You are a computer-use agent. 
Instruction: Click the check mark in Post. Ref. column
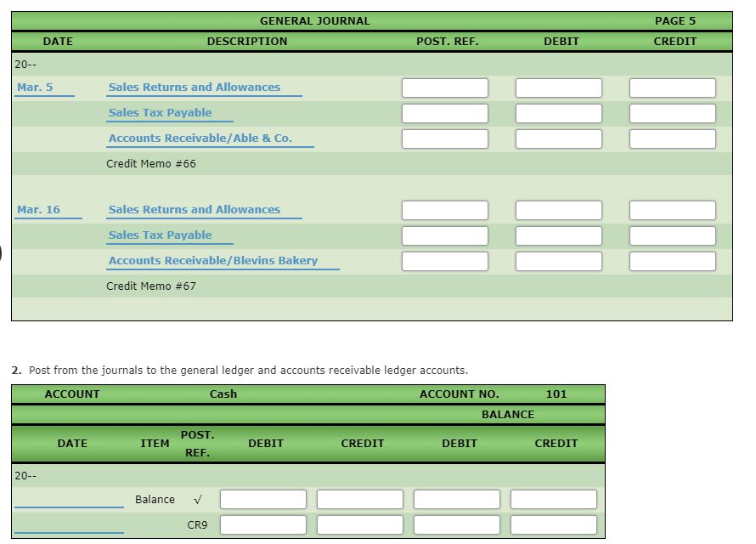[x=197, y=500]
